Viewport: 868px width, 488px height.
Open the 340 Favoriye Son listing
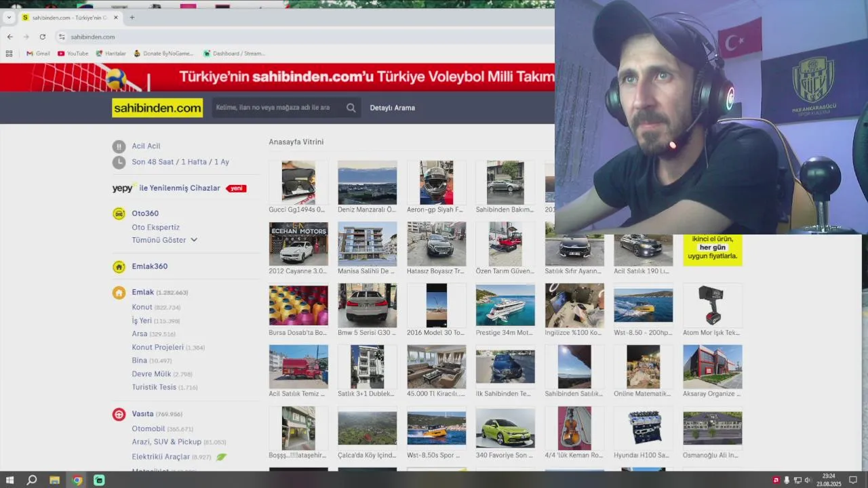(x=505, y=428)
